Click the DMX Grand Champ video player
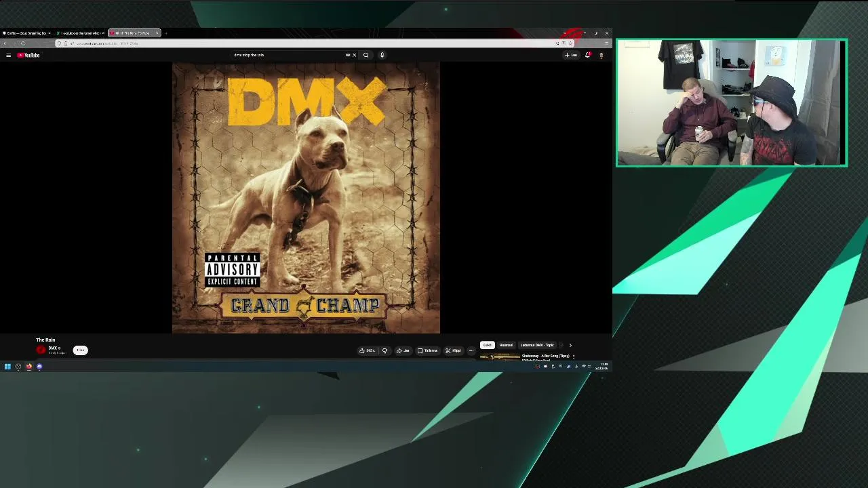The height and width of the screenshot is (488, 868). tap(306, 198)
